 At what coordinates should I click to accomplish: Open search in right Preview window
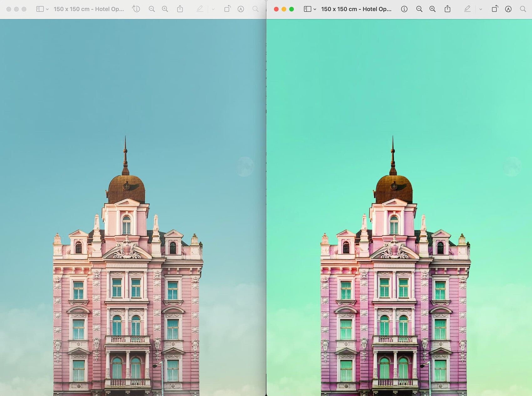[523, 9]
